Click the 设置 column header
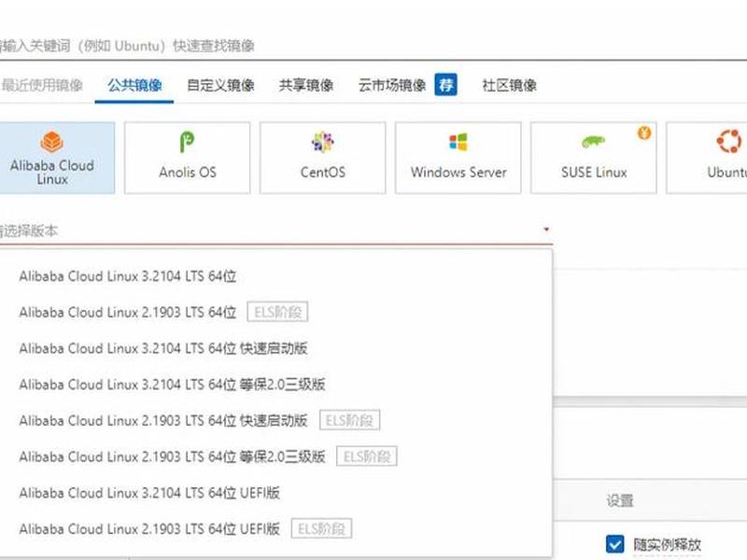 (x=620, y=500)
